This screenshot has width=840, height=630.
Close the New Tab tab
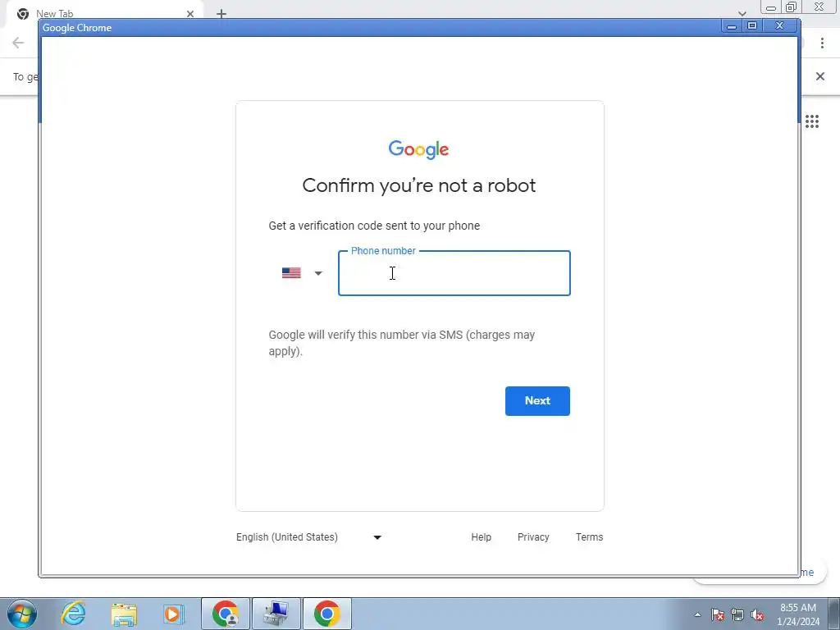[190, 14]
